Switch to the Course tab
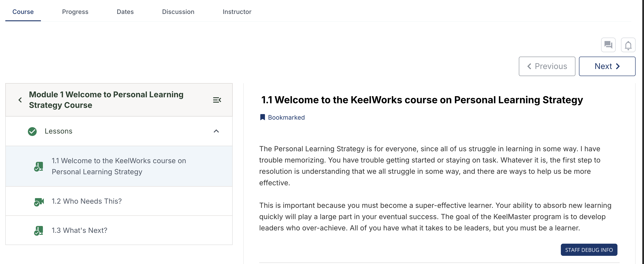The width and height of the screenshot is (644, 264). 23,12
